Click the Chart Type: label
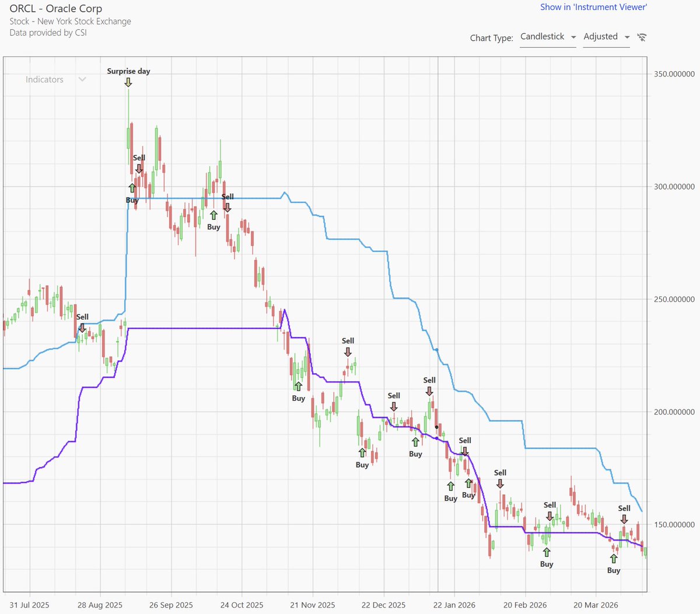 pos(491,38)
